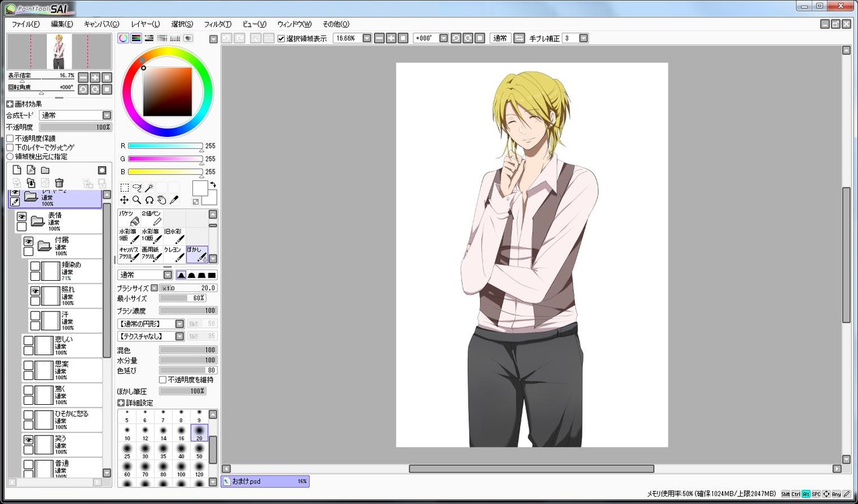The height and width of the screenshot is (504, 858).
Task: Open the 編集(E) menu
Action: click(62, 24)
